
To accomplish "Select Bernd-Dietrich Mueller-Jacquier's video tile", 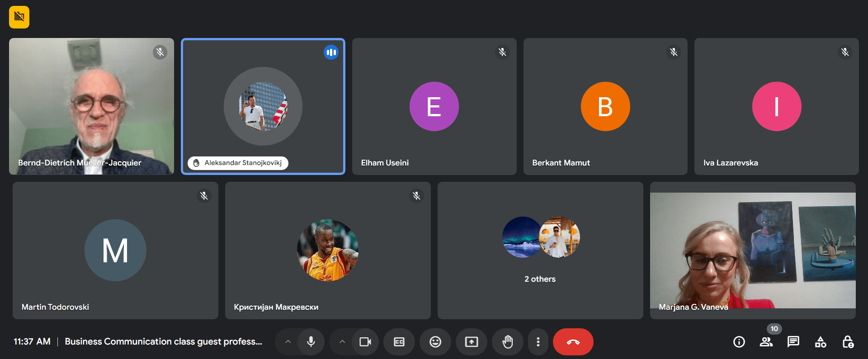I will (x=91, y=106).
